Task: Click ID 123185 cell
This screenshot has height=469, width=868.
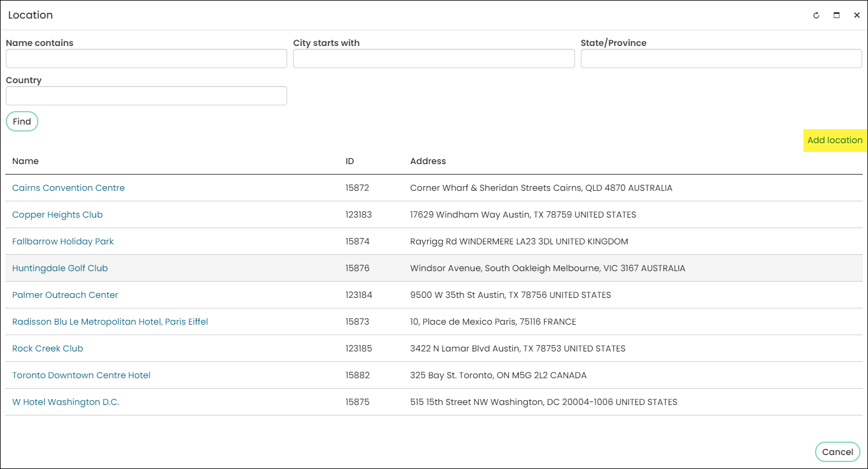Action: tap(359, 349)
